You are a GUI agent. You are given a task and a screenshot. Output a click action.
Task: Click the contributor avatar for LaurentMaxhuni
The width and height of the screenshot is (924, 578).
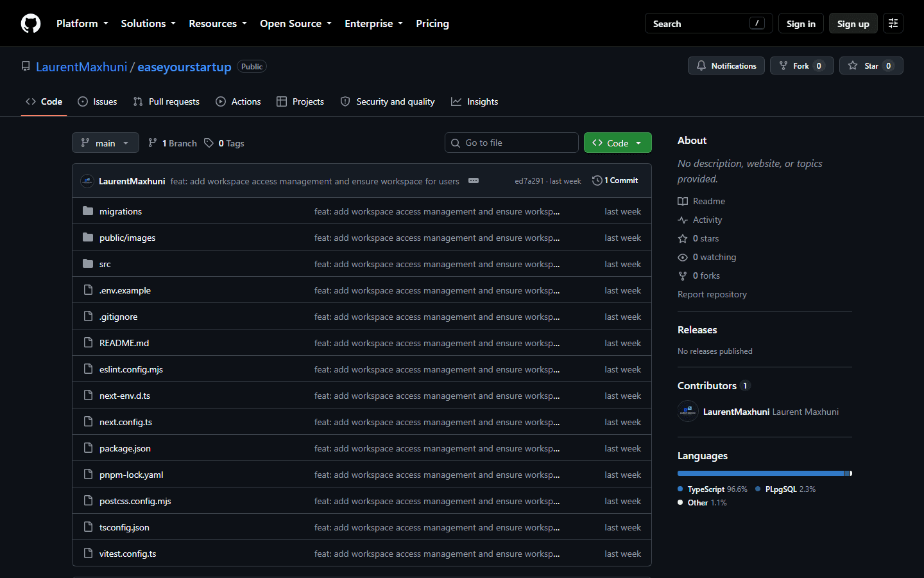(x=688, y=411)
